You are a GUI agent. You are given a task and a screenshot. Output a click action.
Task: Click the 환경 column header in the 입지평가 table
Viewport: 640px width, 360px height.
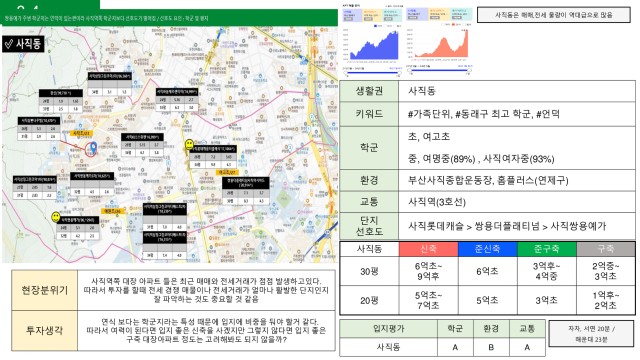(x=491, y=329)
